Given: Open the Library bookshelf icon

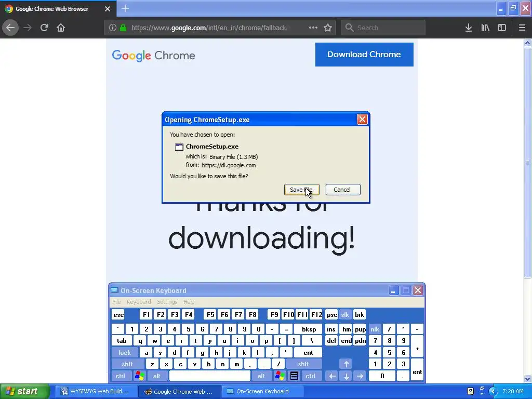Looking at the screenshot, I should pos(485,28).
